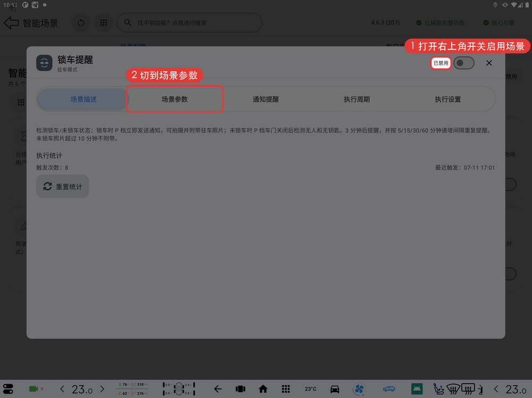
Task: Toggle the rear window defrost icon
Action: click(x=468, y=389)
